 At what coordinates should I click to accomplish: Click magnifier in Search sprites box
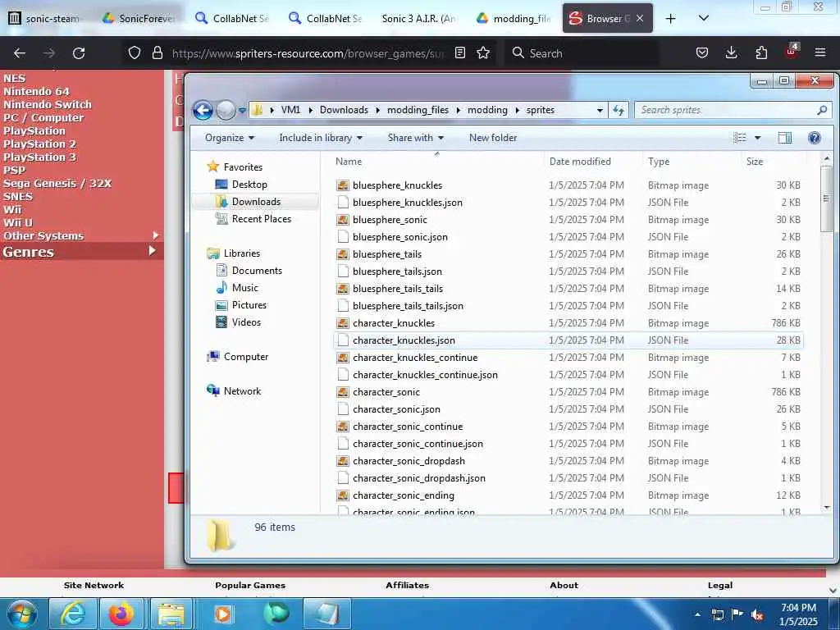click(822, 110)
